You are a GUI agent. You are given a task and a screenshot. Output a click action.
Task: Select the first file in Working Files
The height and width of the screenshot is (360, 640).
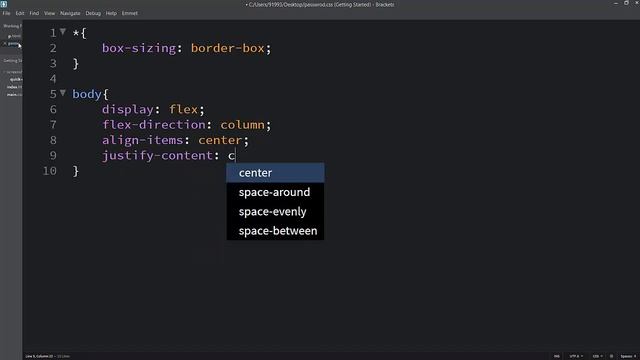[x=14, y=36]
